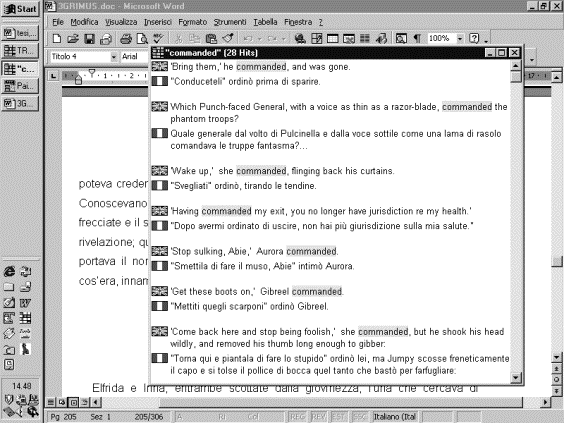Expand the Titolo 4 style dropdown
Screen dimensions: 564x423
coord(114,57)
